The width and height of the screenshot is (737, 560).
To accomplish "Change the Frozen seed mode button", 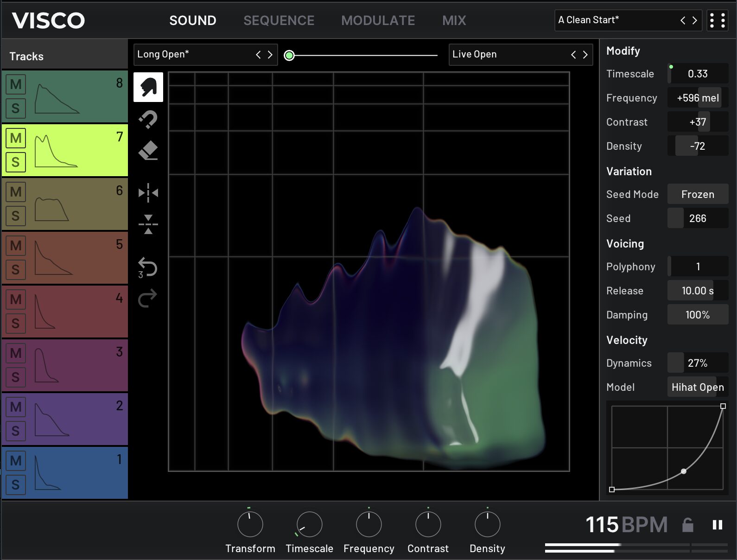I will pyautogui.click(x=698, y=194).
